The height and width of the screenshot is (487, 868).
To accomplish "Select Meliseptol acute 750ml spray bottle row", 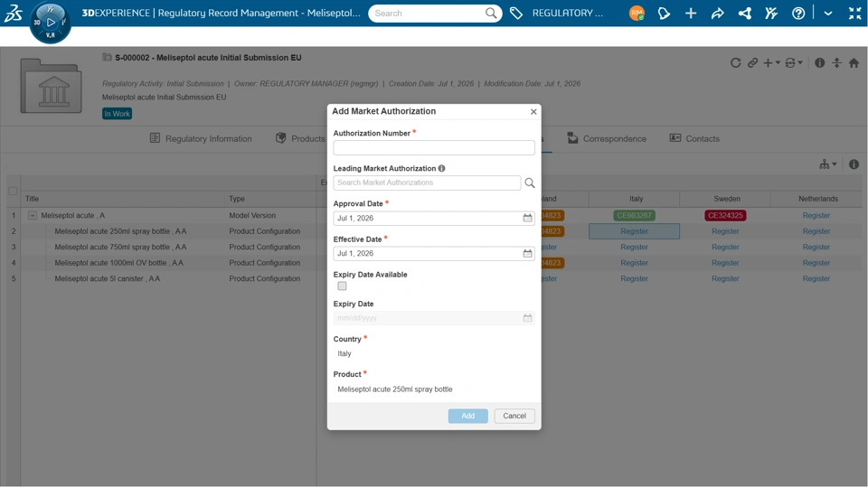I will click(120, 247).
